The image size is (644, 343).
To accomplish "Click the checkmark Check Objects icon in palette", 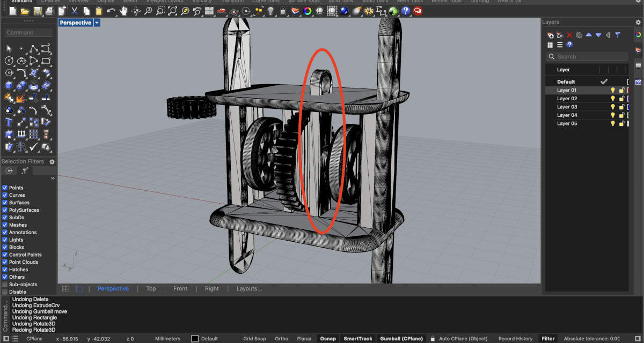I will click(x=34, y=147).
